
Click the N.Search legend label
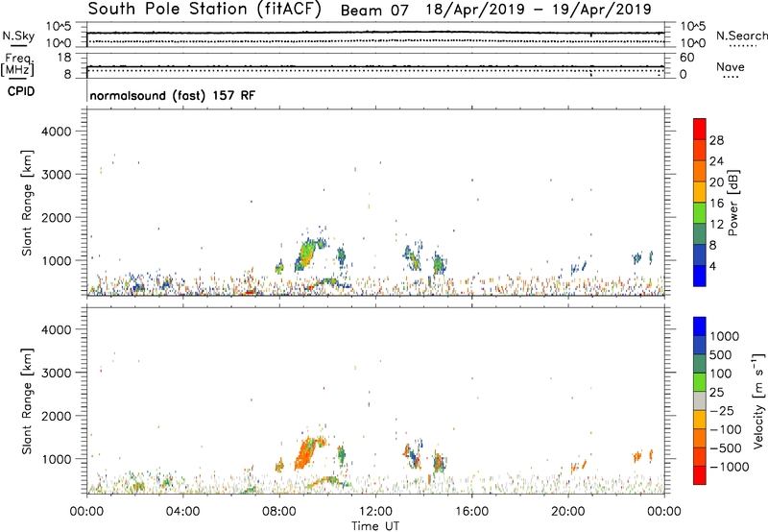point(742,36)
